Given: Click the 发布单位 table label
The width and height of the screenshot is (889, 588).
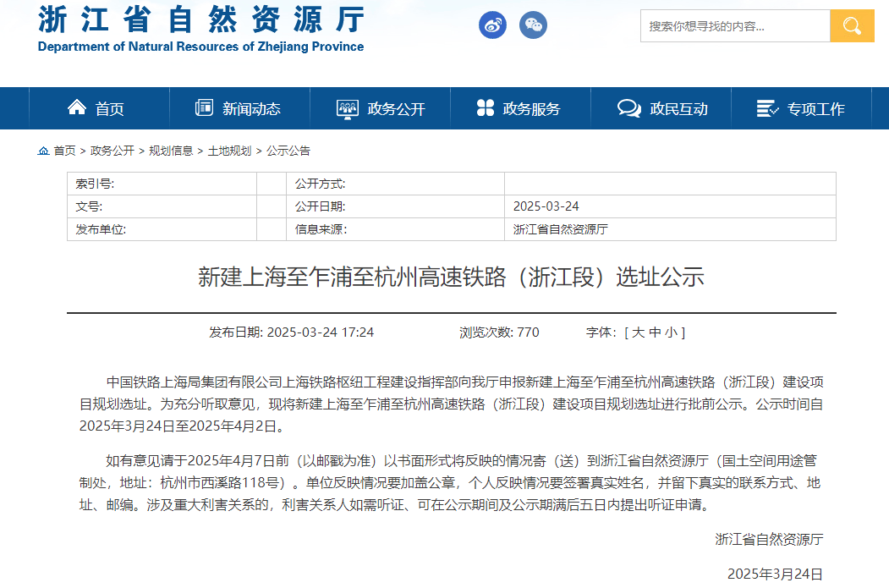Looking at the screenshot, I should tap(101, 229).
